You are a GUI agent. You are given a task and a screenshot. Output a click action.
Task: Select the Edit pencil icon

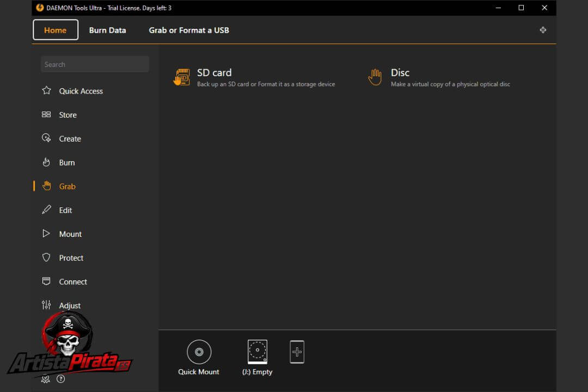point(46,210)
